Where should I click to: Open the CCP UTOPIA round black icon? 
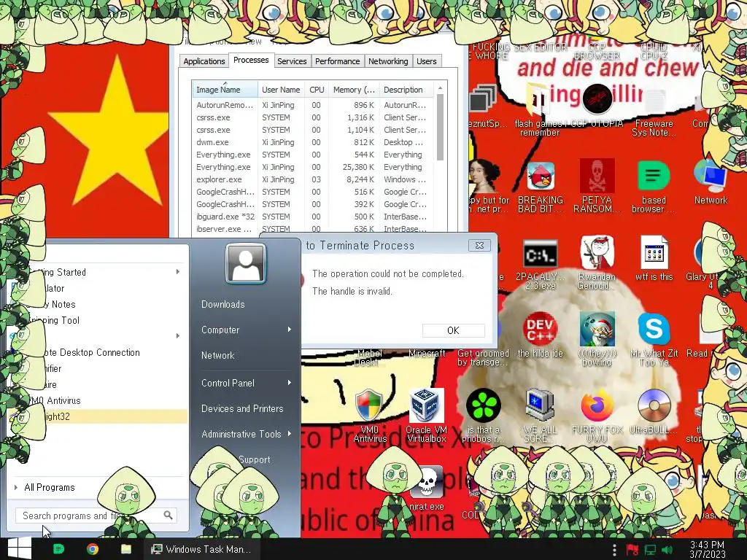click(597, 99)
